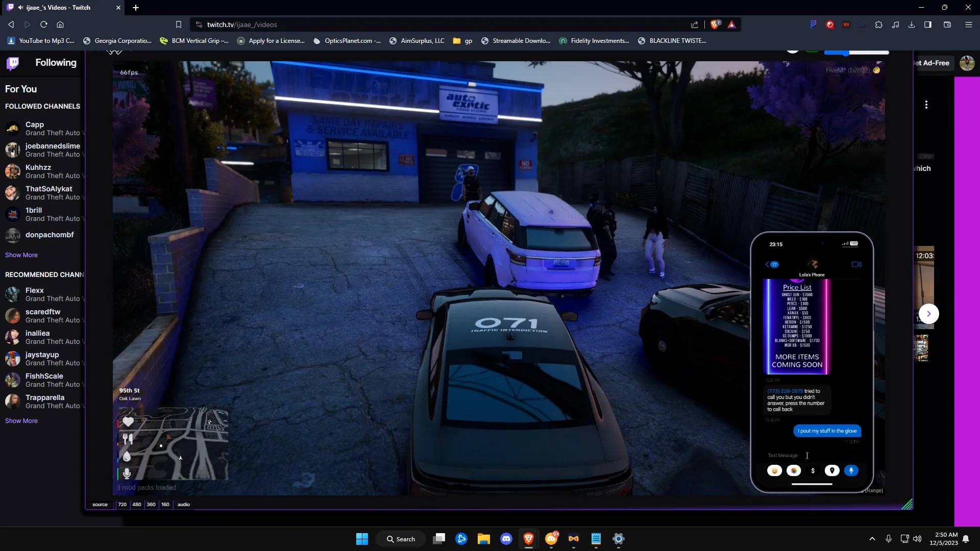980x551 pixels.
Task: Open the browser extensions puzzle icon
Action: (879, 24)
